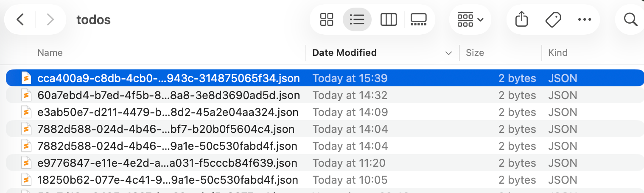Open the group-by options dropdown

(470, 19)
